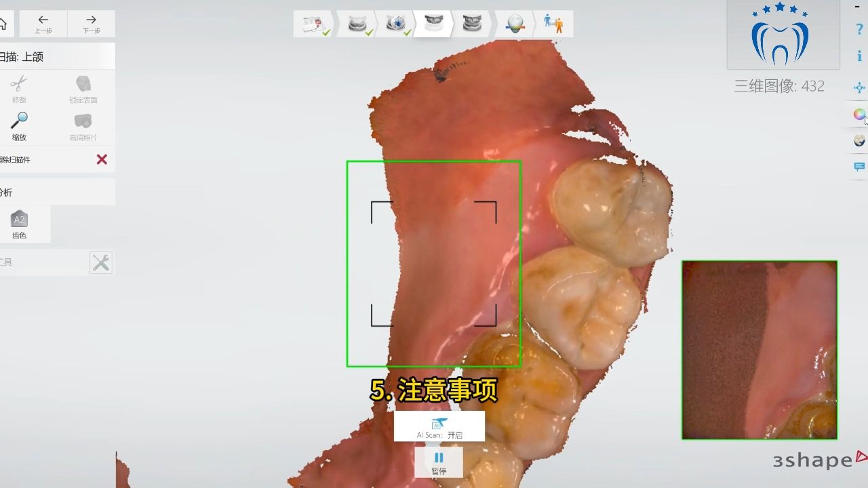Open the send-to-lab people step

553,24
